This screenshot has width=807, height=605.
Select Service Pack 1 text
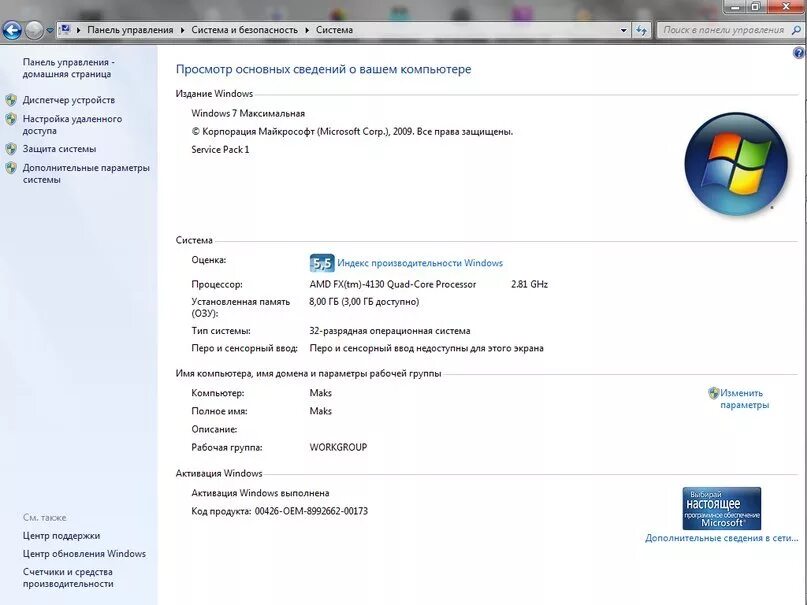[x=220, y=150]
